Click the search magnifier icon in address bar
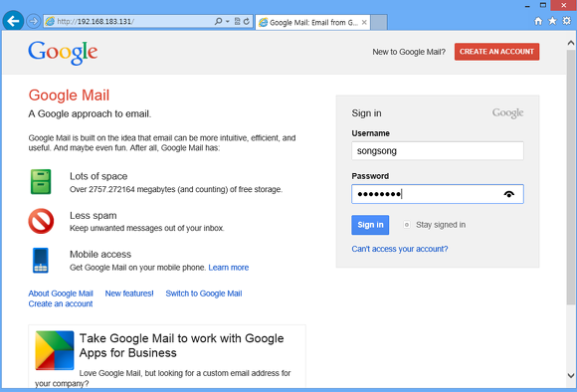Viewport: 577px width, 392px height. [218, 21]
